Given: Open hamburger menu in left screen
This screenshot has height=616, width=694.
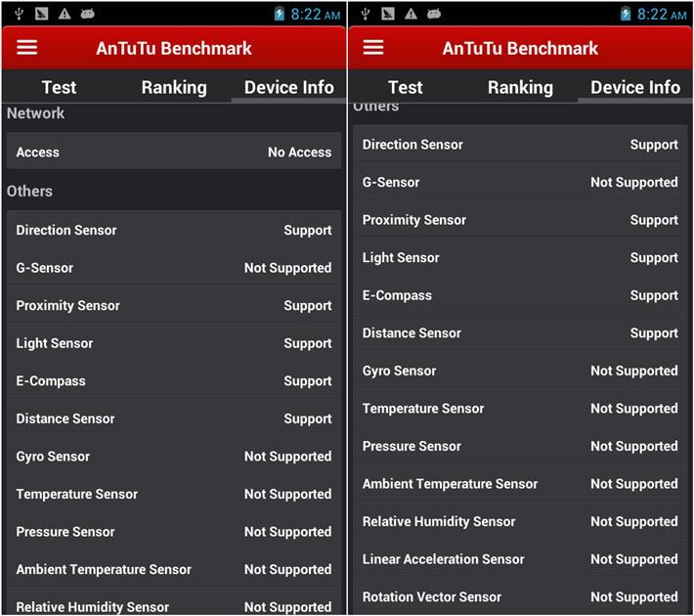Looking at the screenshot, I should (27, 47).
